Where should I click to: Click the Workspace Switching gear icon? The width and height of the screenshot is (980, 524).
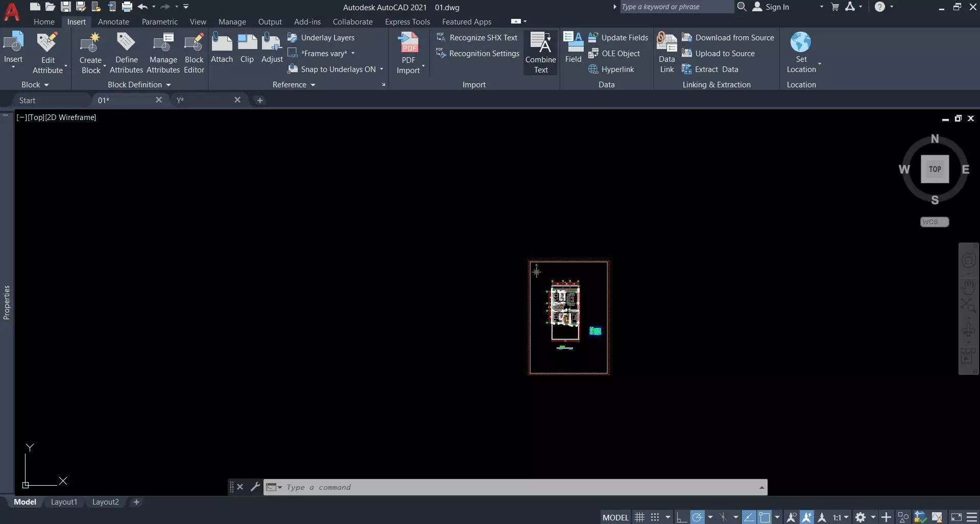point(861,517)
